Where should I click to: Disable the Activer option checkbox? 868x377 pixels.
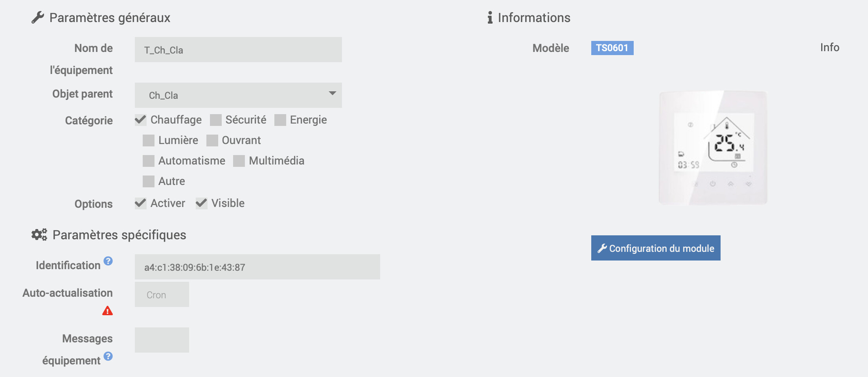tap(140, 203)
